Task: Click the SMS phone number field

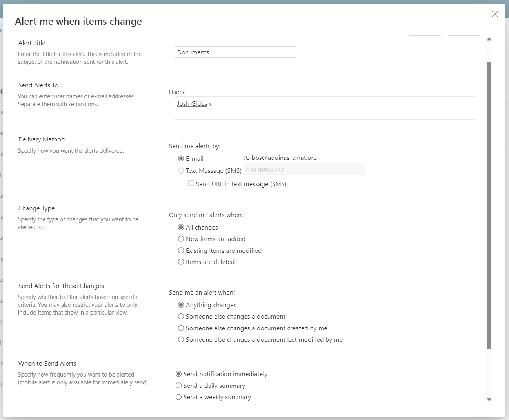Action: [x=304, y=170]
